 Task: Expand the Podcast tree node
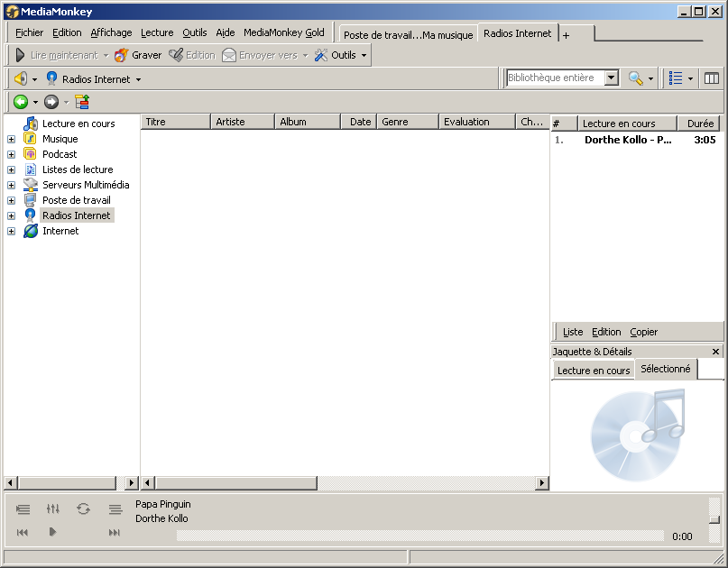pos(11,154)
